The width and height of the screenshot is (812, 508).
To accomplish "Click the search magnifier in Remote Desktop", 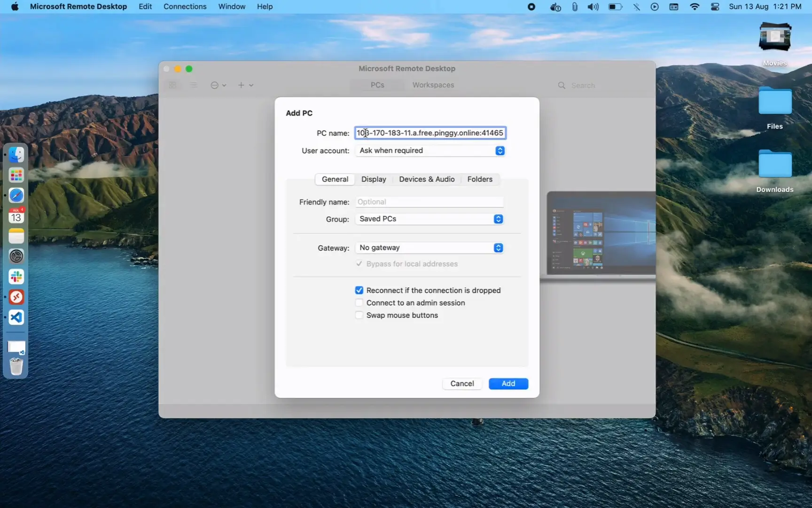I will tap(562, 85).
